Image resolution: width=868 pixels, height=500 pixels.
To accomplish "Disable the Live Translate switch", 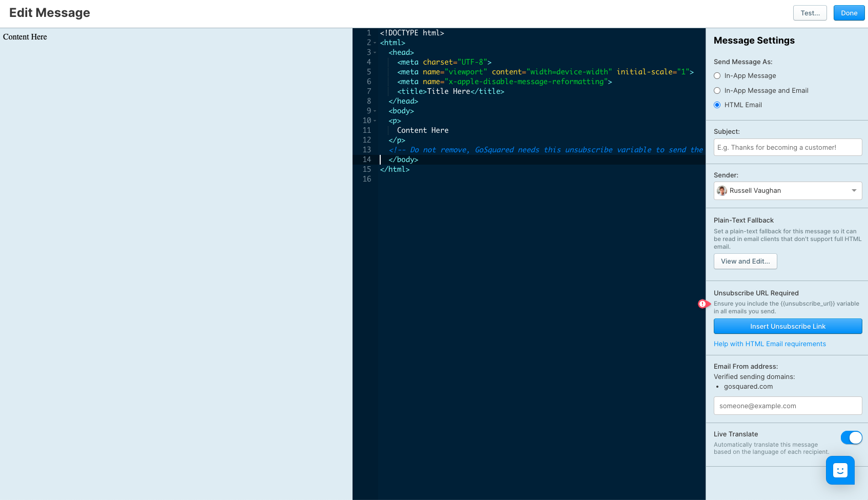I will point(852,437).
